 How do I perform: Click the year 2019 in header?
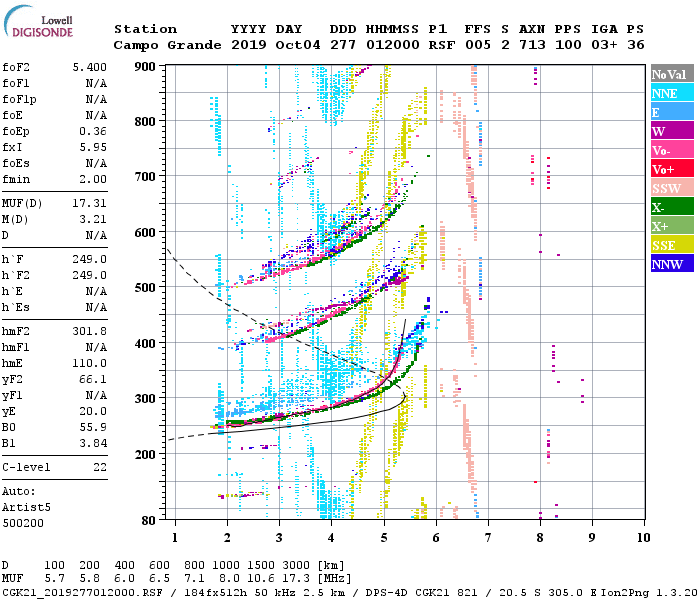click(x=249, y=45)
